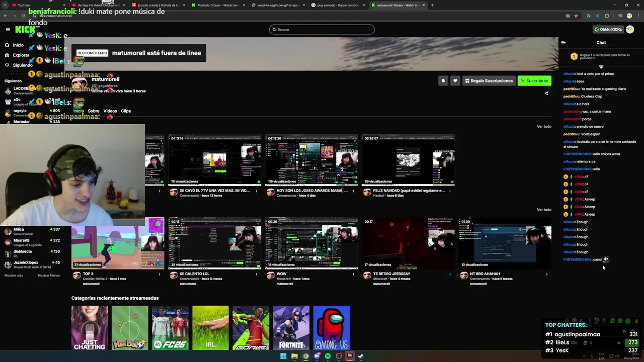Open followed channel Miilca in sidebar
Image resolution: width=644 pixels, height=362 pixels.
point(32,231)
